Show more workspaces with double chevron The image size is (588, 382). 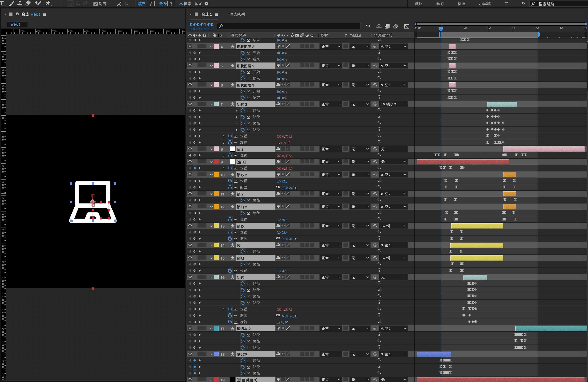point(523,4)
